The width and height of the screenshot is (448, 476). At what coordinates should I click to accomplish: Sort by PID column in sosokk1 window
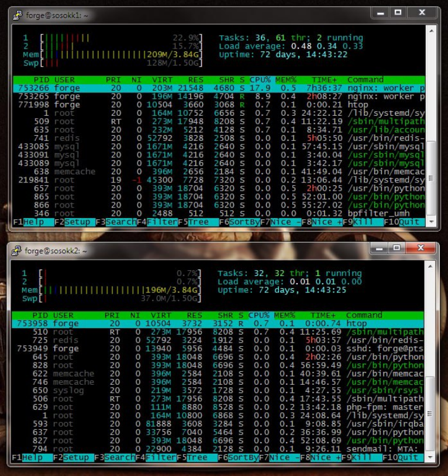click(x=42, y=80)
